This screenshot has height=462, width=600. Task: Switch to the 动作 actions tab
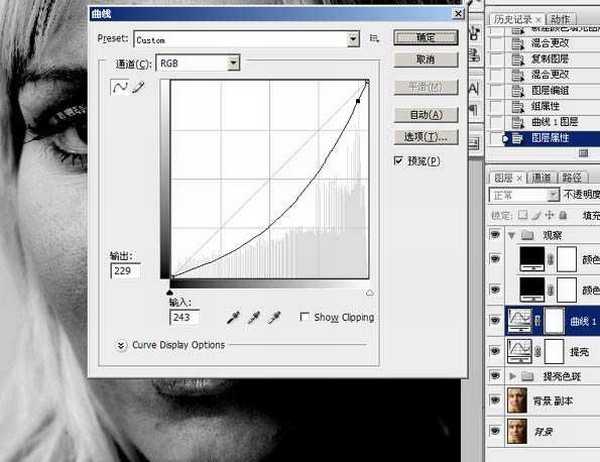(x=560, y=20)
